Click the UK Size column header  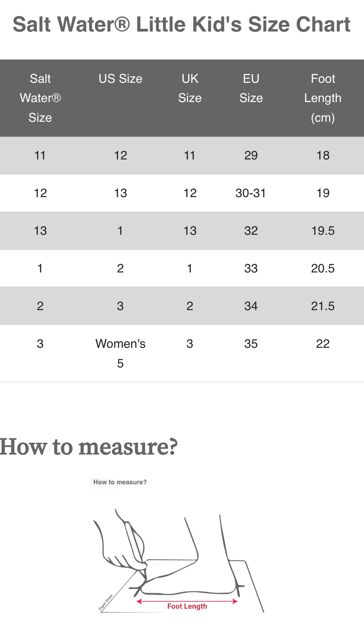(189, 88)
